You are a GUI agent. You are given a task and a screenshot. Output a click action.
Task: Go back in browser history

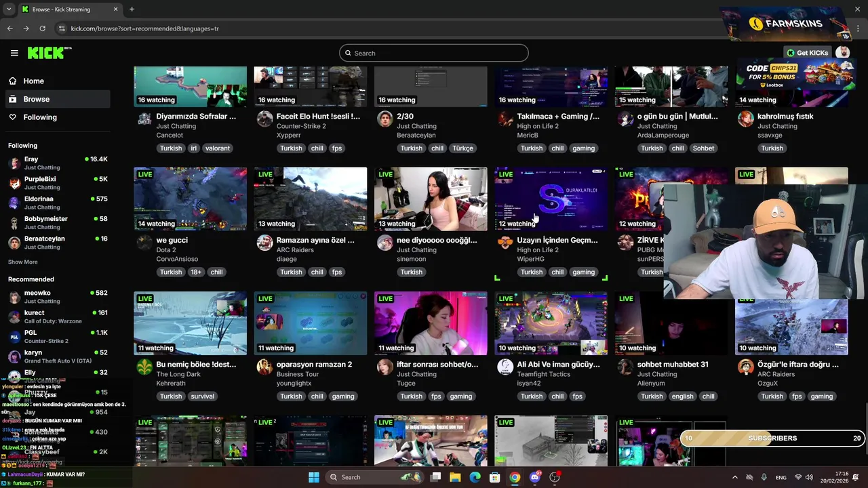point(9,28)
